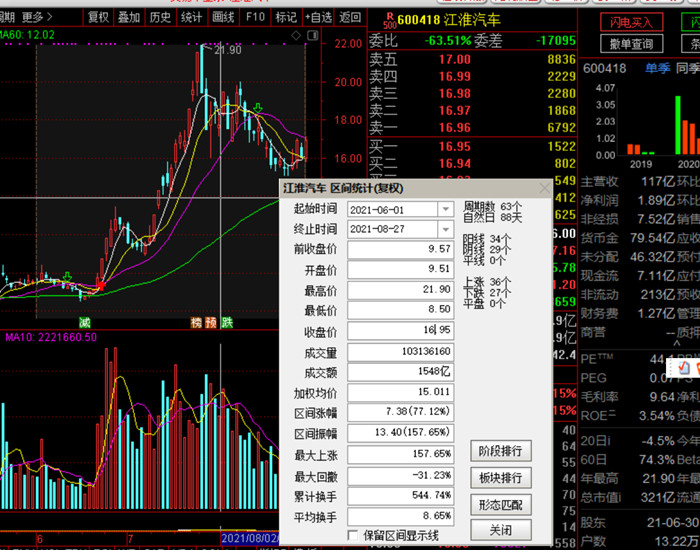
Task: Click the 区间振幅 field 13.40(157.65%)
Action: (x=400, y=433)
